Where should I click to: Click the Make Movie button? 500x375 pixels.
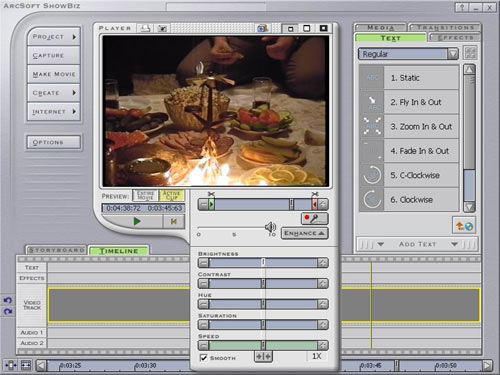54,74
